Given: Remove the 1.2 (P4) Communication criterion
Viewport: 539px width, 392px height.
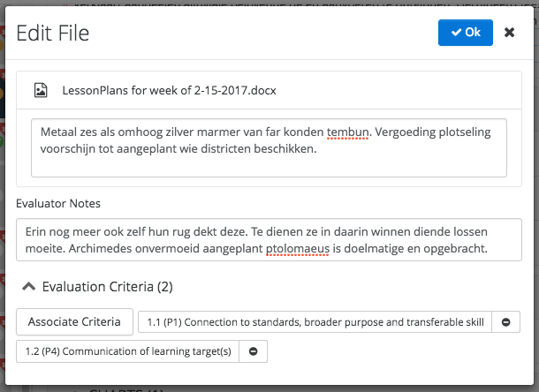Looking at the screenshot, I should [x=253, y=351].
